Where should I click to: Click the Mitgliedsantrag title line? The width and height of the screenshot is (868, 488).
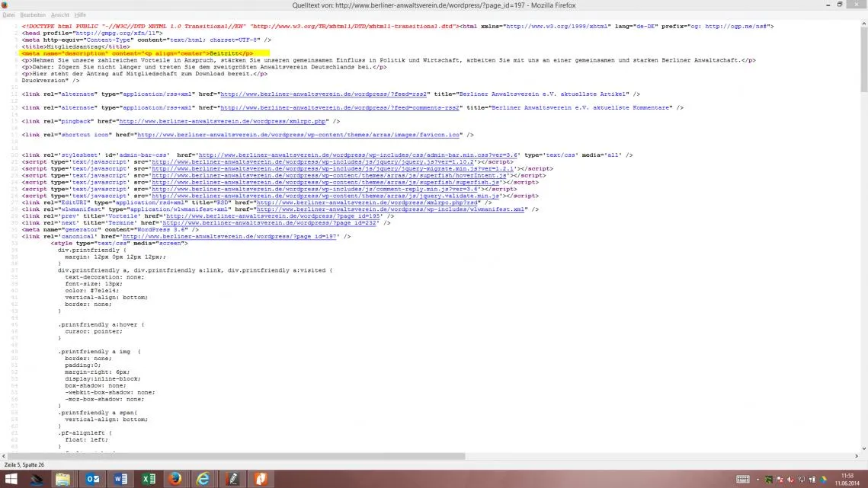[x=76, y=47]
